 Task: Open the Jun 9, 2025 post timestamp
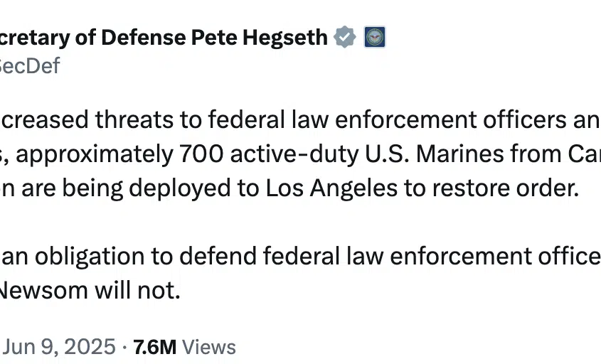point(58,347)
